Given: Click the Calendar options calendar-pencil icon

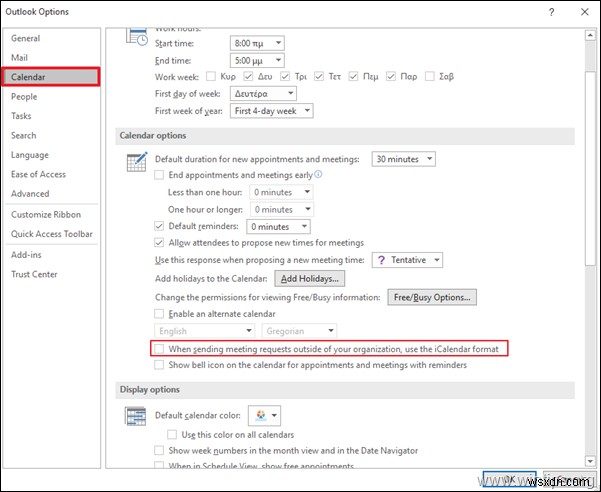Looking at the screenshot, I should 137,162.
